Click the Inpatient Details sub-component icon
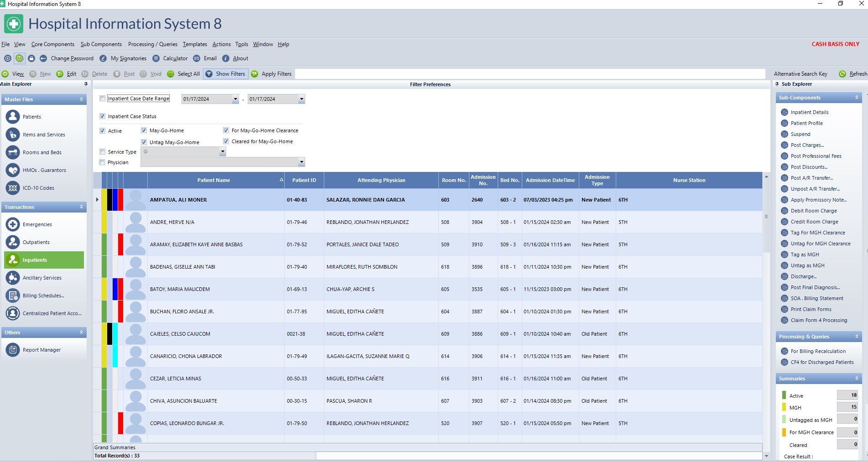The image size is (868, 462). click(x=785, y=112)
